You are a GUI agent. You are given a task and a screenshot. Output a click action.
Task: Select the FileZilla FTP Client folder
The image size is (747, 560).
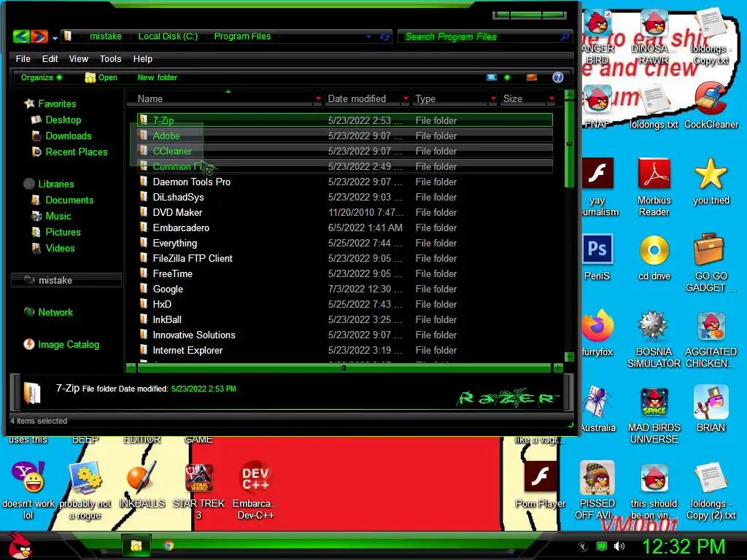tap(345, 259)
